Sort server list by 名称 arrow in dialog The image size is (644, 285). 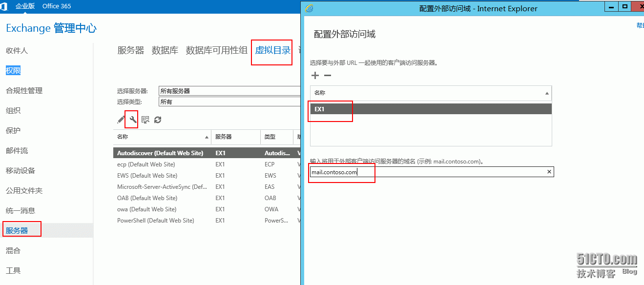547,93
